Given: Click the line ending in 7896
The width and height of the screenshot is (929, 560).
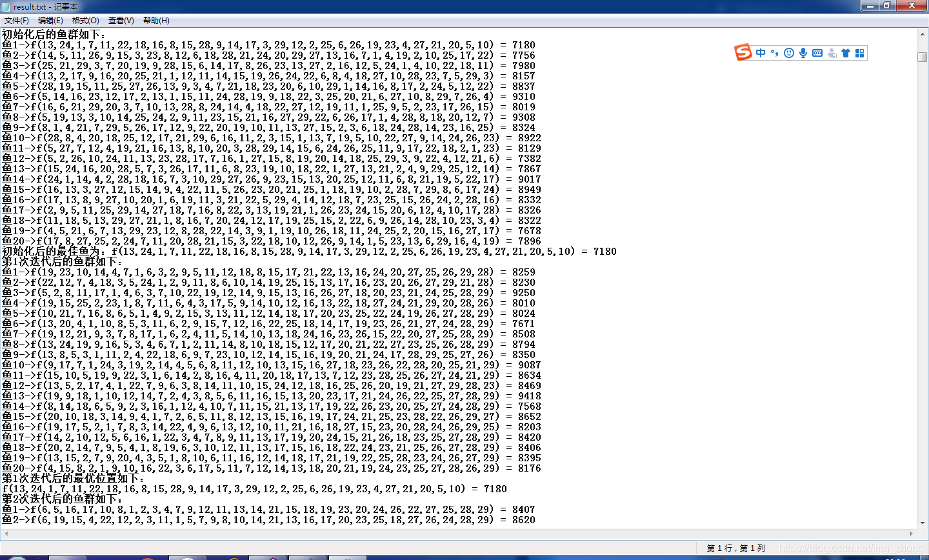Looking at the screenshot, I should click(272, 241).
